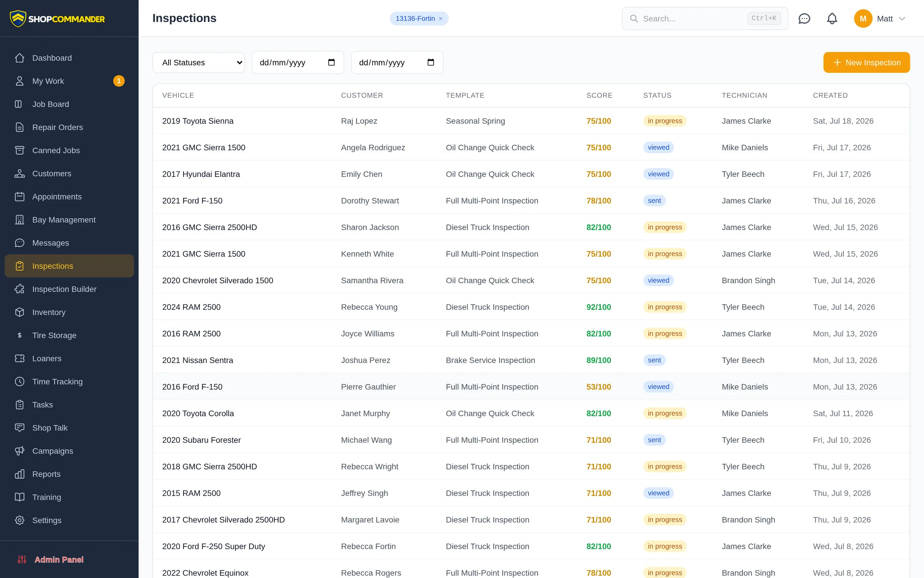Click the Customers group icon
924x578 pixels.
click(20, 173)
